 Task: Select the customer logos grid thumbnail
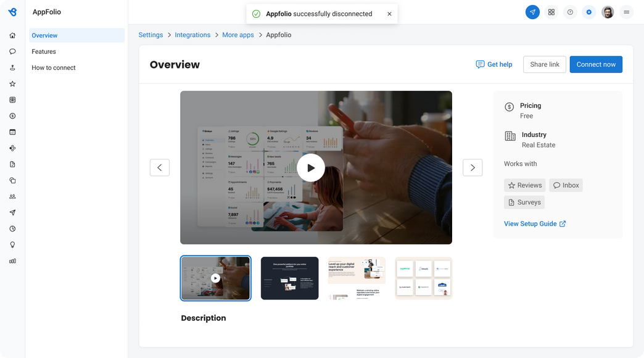(423, 278)
